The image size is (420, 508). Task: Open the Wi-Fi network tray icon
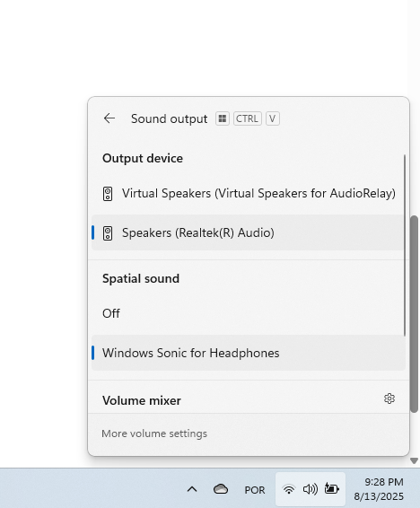coord(289,489)
